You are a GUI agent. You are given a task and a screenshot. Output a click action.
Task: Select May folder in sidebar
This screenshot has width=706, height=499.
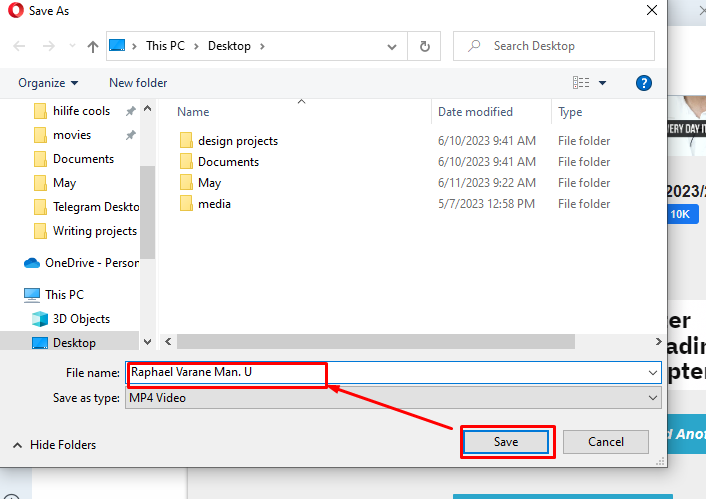64,182
